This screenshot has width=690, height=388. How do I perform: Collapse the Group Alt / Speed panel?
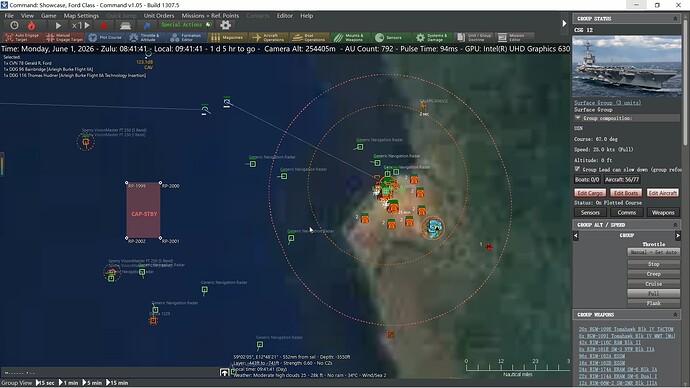(x=675, y=225)
